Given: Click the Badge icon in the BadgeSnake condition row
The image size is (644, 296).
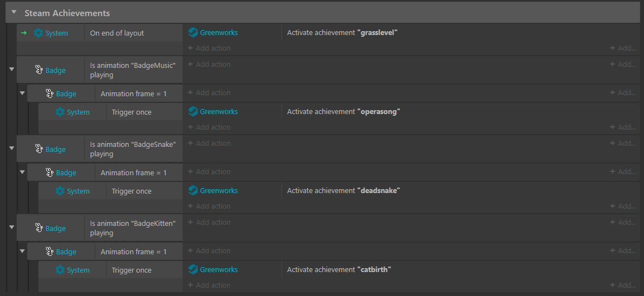Looking at the screenshot, I should click(39, 149).
